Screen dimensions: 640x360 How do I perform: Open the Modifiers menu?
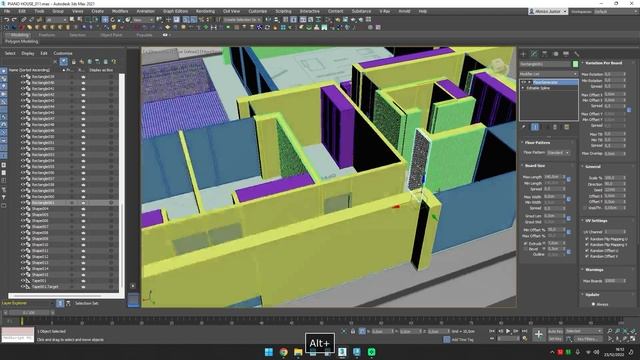click(120, 11)
